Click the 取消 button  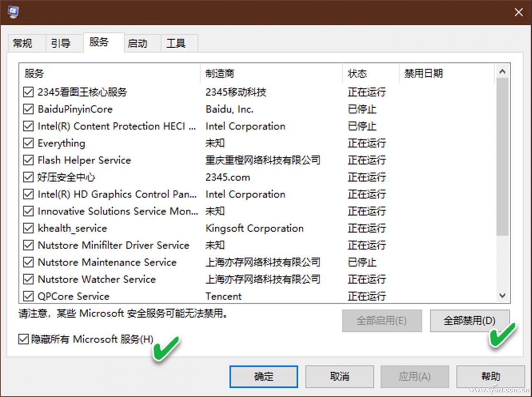[x=340, y=377]
